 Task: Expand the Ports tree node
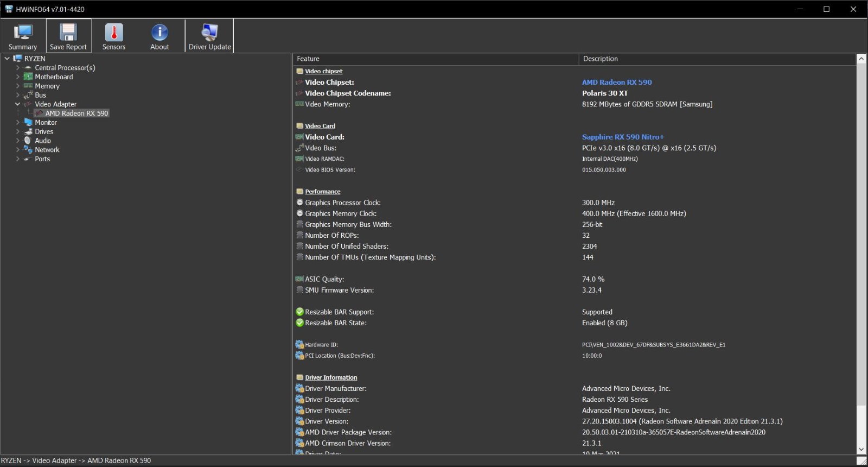coord(18,159)
